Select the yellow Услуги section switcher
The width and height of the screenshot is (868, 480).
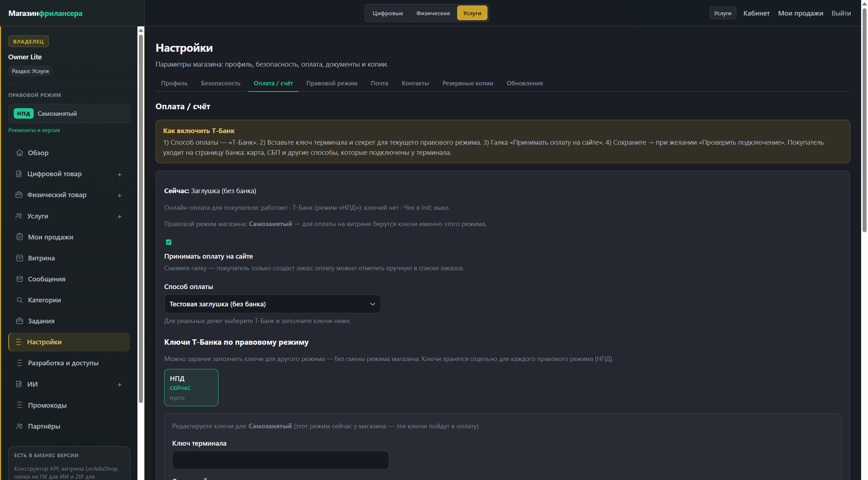[x=472, y=13]
